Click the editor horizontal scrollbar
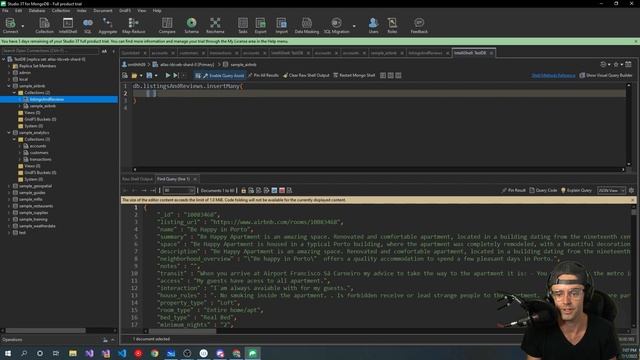Viewport: 640px width, 360px height. click(x=378, y=170)
